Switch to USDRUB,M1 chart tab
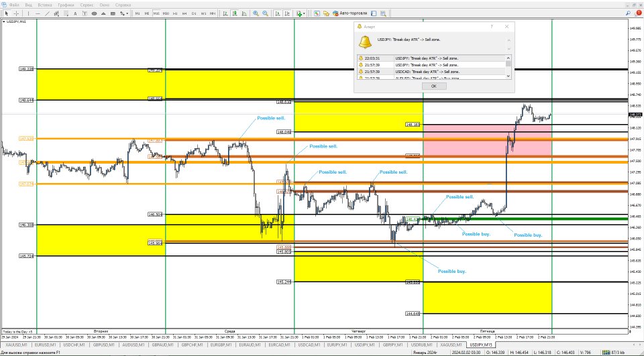The height and width of the screenshot is (356, 644). [x=421, y=345]
